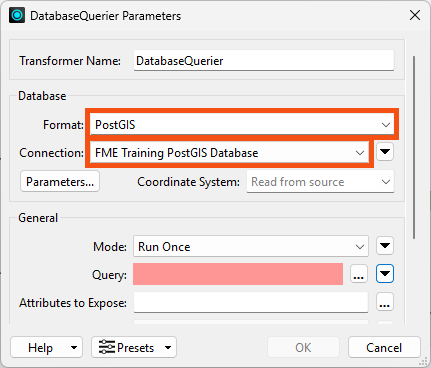The width and height of the screenshot is (431, 368).
Task: Open the arrow menu beside Connection
Action: coord(385,152)
